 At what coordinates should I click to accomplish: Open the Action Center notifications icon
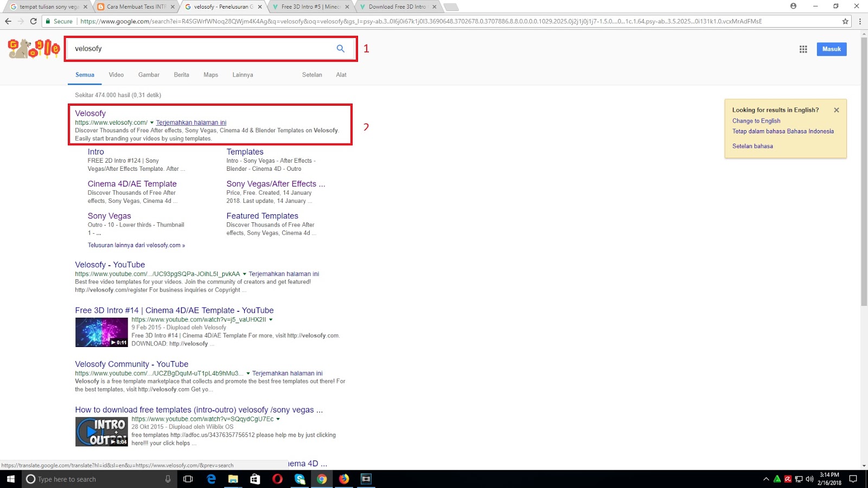click(x=853, y=479)
